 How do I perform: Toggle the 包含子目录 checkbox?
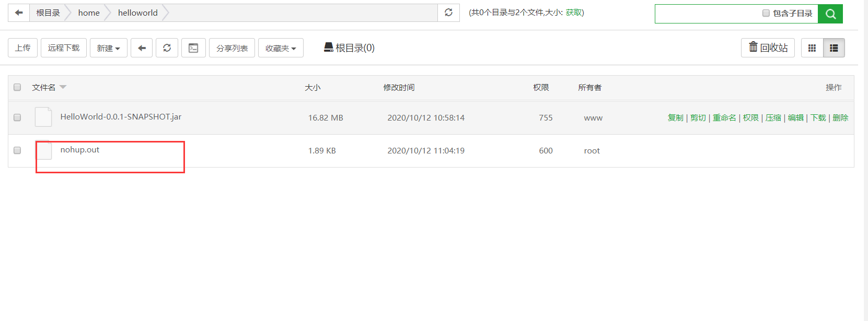coord(766,13)
